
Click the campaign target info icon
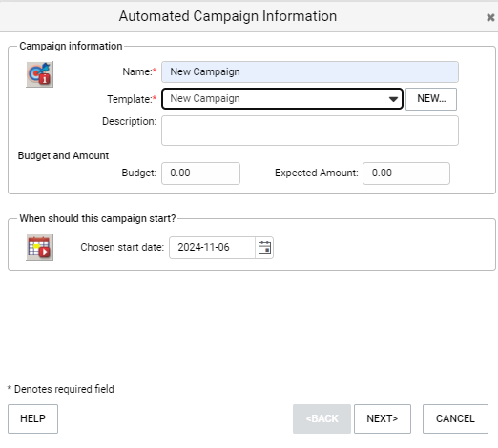[40, 74]
